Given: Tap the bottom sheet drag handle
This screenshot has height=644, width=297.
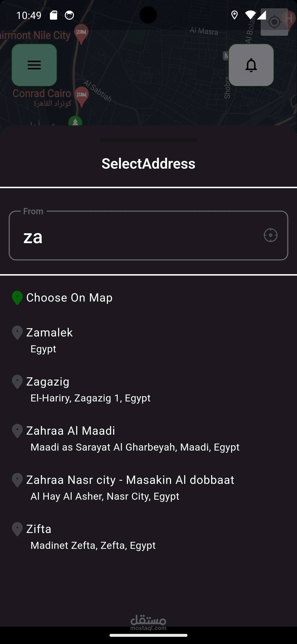Looking at the screenshot, I should [x=148, y=140].
